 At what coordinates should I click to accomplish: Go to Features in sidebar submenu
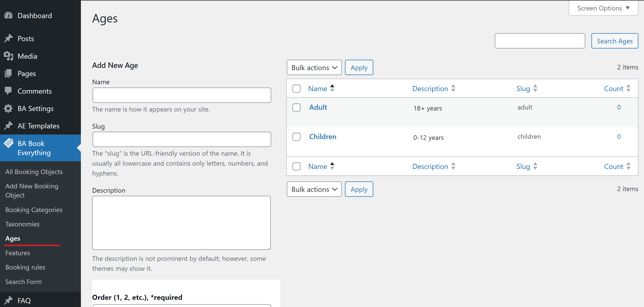coord(18,253)
